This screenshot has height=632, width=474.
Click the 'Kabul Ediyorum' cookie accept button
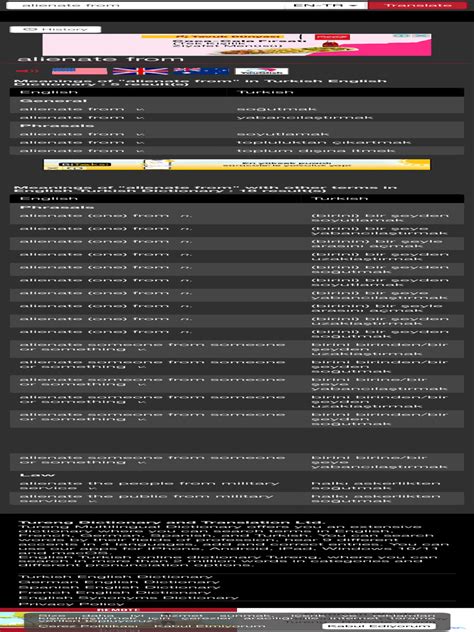tap(378, 626)
